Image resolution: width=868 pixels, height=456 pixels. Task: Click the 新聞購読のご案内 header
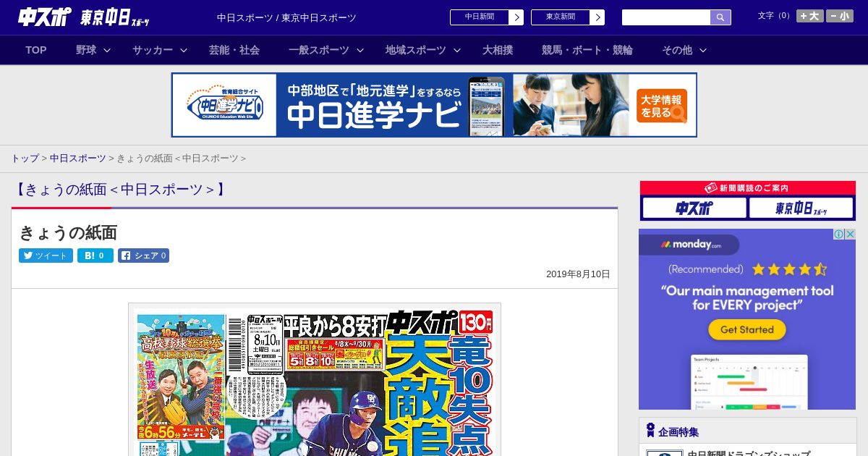pyautogui.click(x=747, y=187)
